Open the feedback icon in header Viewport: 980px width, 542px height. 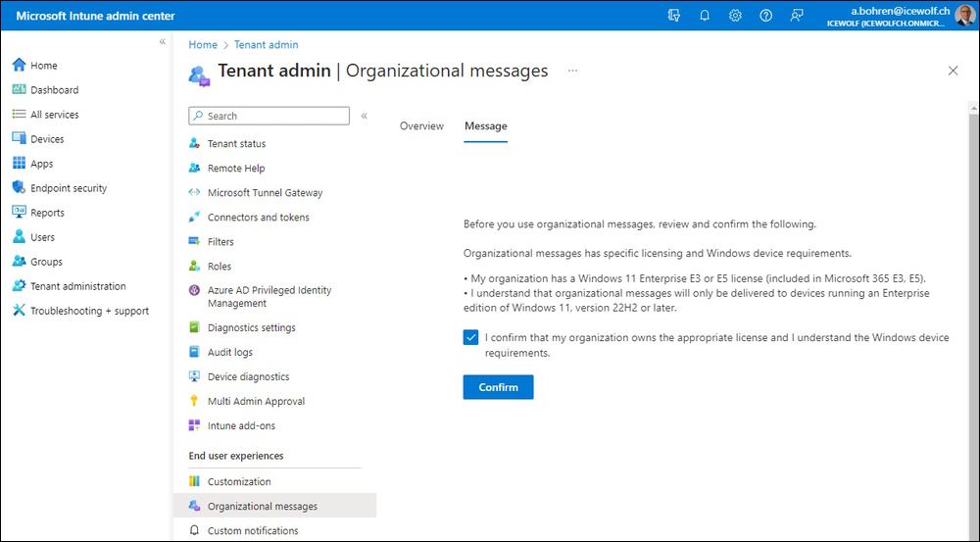[x=796, y=16]
